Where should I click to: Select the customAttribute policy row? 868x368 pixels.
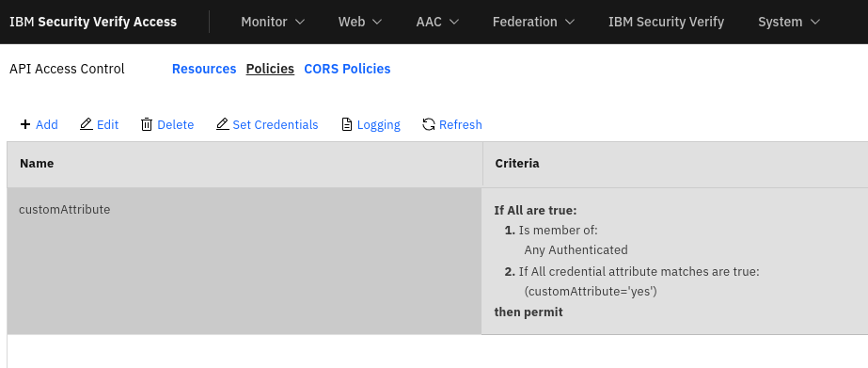tap(437, 261)
